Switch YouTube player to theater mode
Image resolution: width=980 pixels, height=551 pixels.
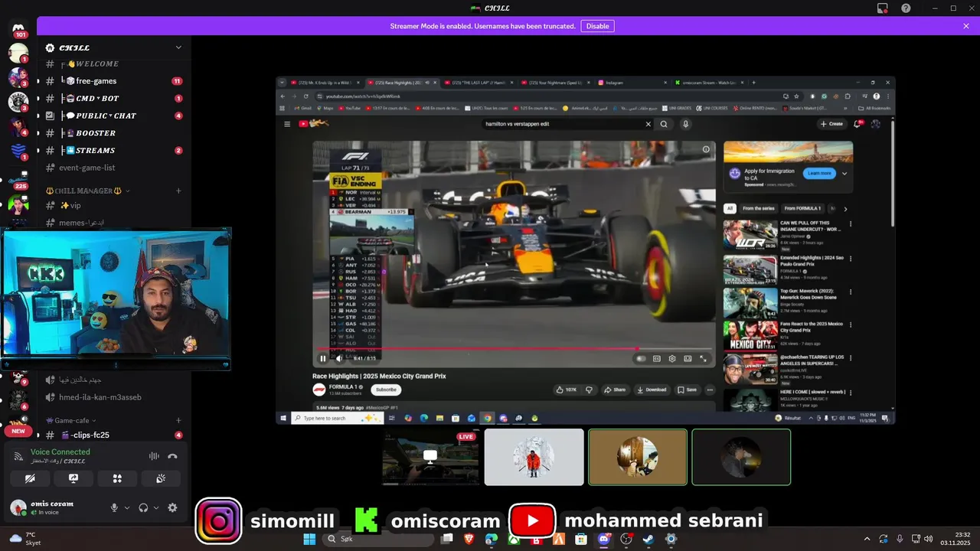688,358
